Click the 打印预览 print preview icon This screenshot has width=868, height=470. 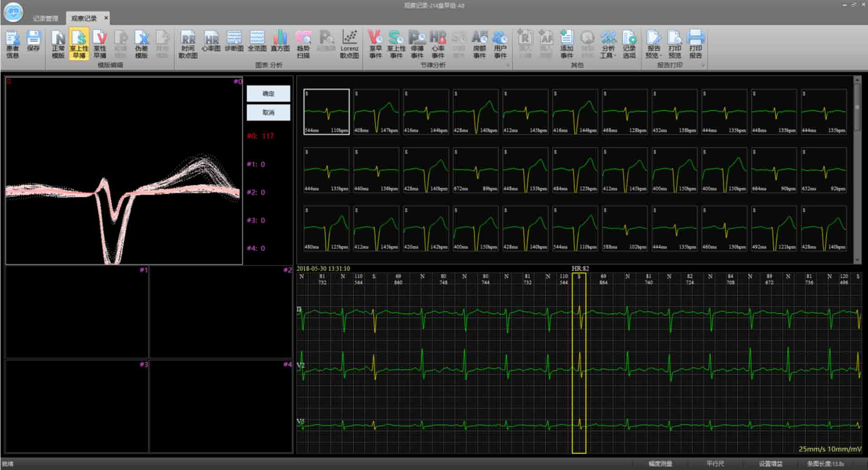pyautogui.click(x=675, y=44)
